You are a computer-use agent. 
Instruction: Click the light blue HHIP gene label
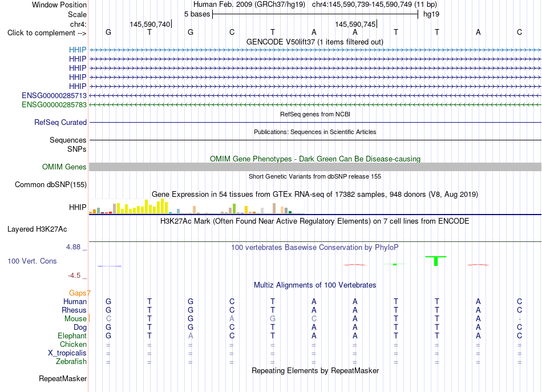pyautogui.click(x=78, y=50)
